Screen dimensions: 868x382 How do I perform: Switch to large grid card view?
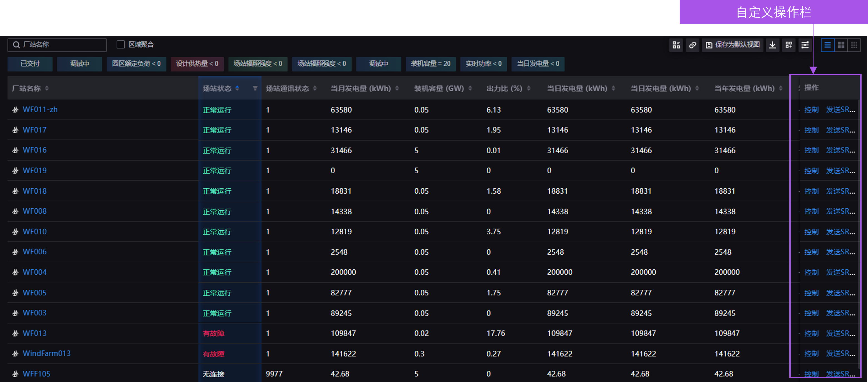pos(841,45)
